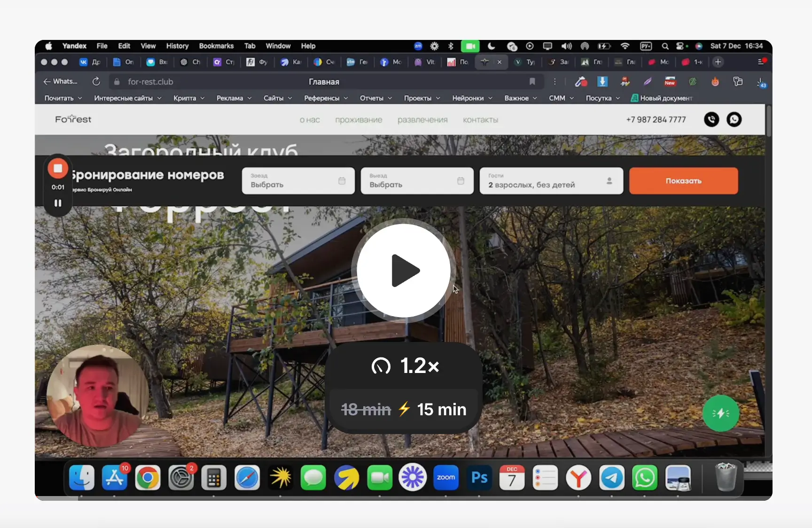Open FaceTime from the dock

[380, 478]
